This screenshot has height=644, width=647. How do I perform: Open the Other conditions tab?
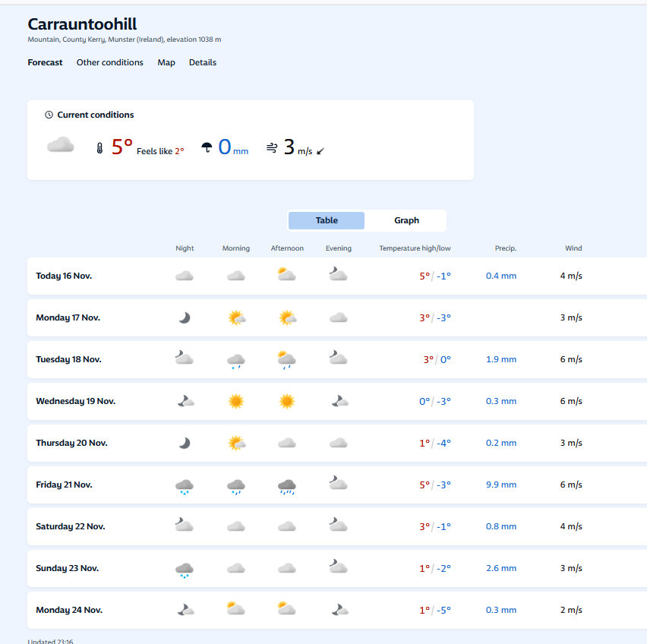[x=110, y=62]
